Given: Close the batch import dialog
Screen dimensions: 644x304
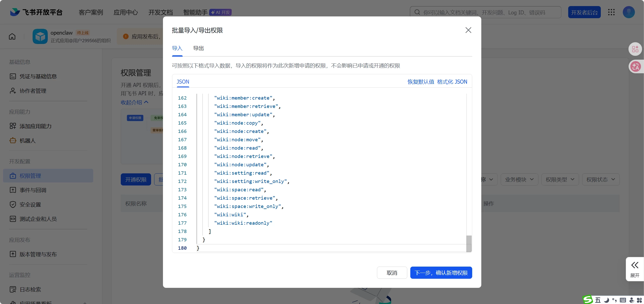Looking at the screenshot, I should [x=468, y=30].
